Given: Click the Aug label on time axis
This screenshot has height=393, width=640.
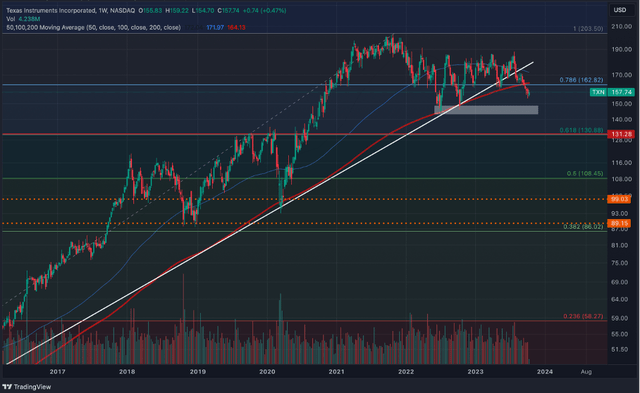Looking at the screenshot, I should [586, 372].
